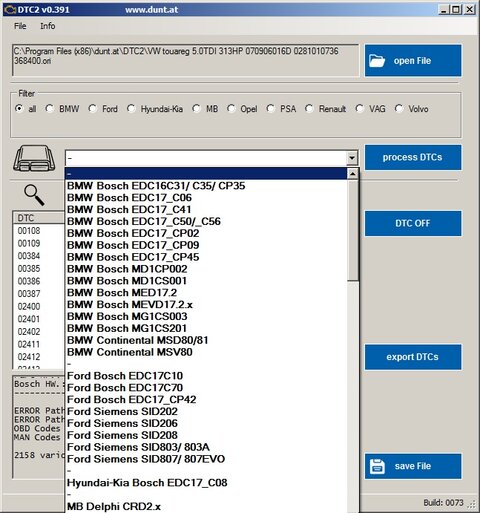480x513 pixels.
Task: Click the save File button
Action: coord(413,466)
